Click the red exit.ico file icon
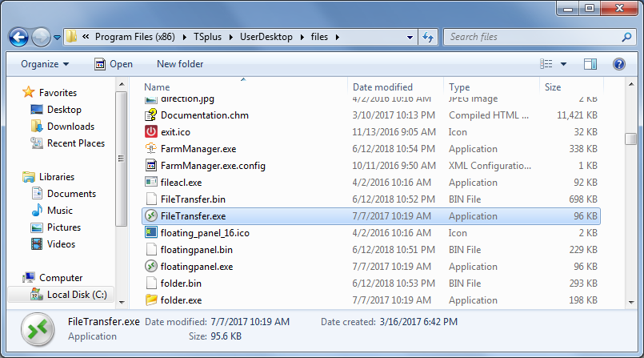The height and width of the screenshot is (358, 644). point(151,132)
